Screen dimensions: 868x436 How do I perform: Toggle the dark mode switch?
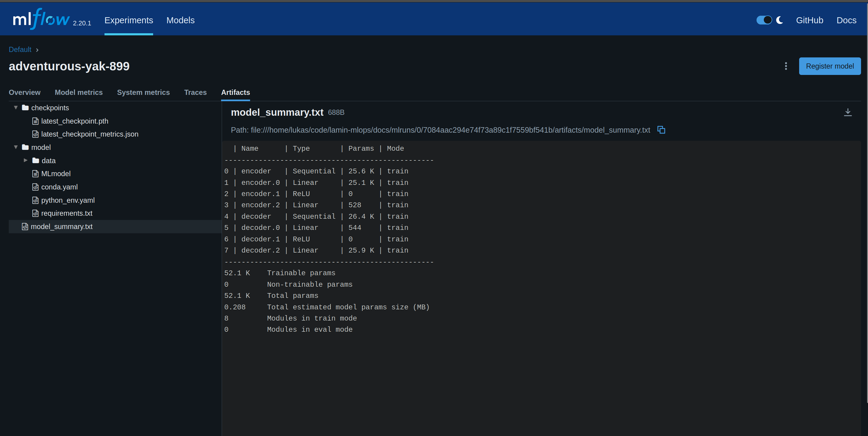(764, 20)
